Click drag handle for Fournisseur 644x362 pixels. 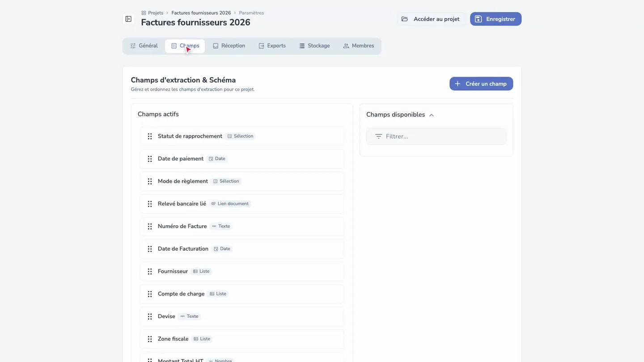(x=150, y=271)
